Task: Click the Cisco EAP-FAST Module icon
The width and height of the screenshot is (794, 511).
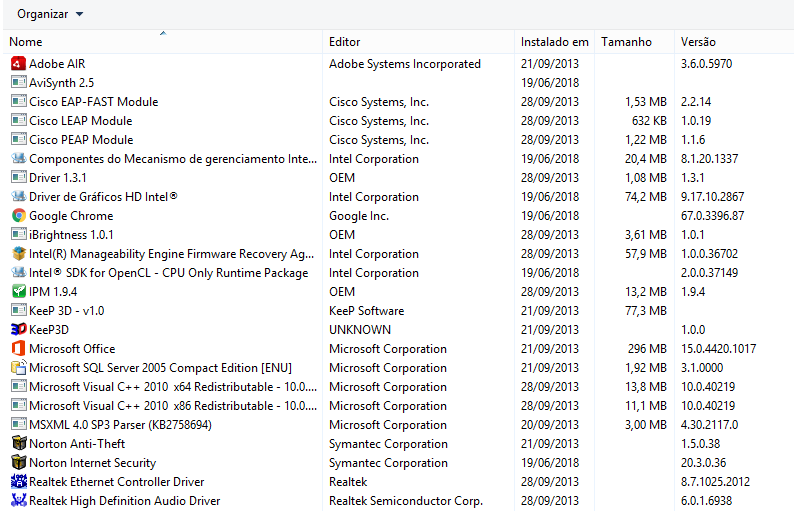Action: [x=18, y=102]
